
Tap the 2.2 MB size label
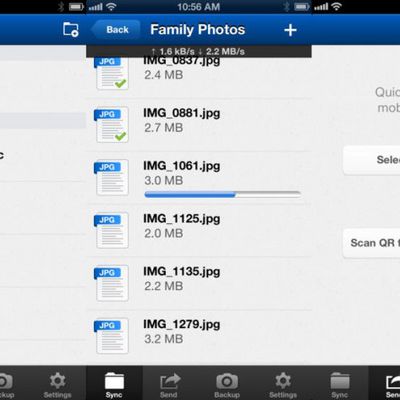pos(164,286)
